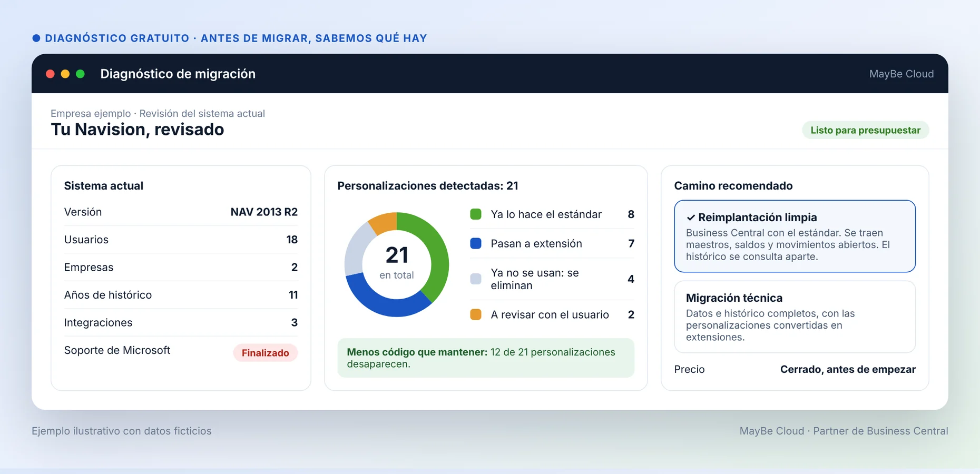Choose the Migración técnica option card

(795, 317)
